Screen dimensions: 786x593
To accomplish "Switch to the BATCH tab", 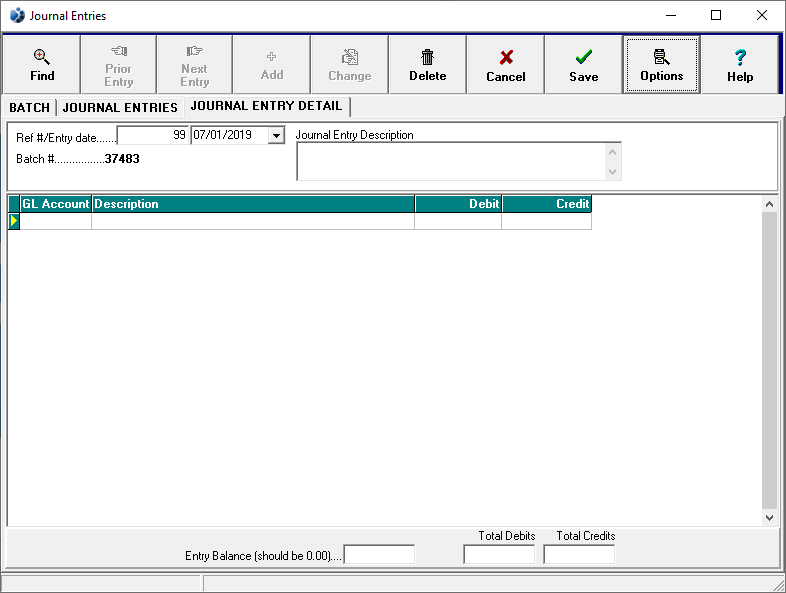I will (29, 107).
